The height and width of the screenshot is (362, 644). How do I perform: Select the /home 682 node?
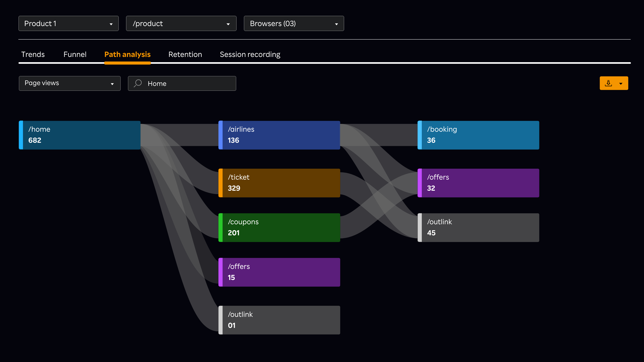(x=79, y=135)
